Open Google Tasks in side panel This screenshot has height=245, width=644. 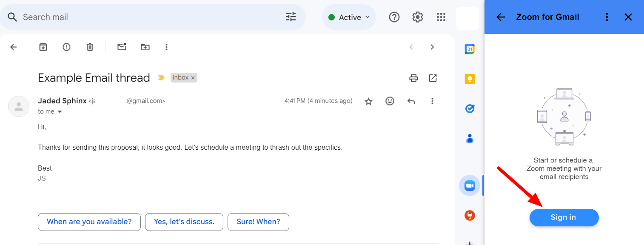(x=470, y=109)
